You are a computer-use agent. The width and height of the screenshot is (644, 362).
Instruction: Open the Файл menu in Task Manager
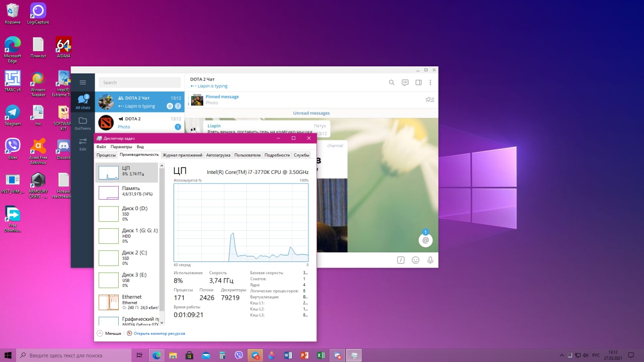(101, 147)
